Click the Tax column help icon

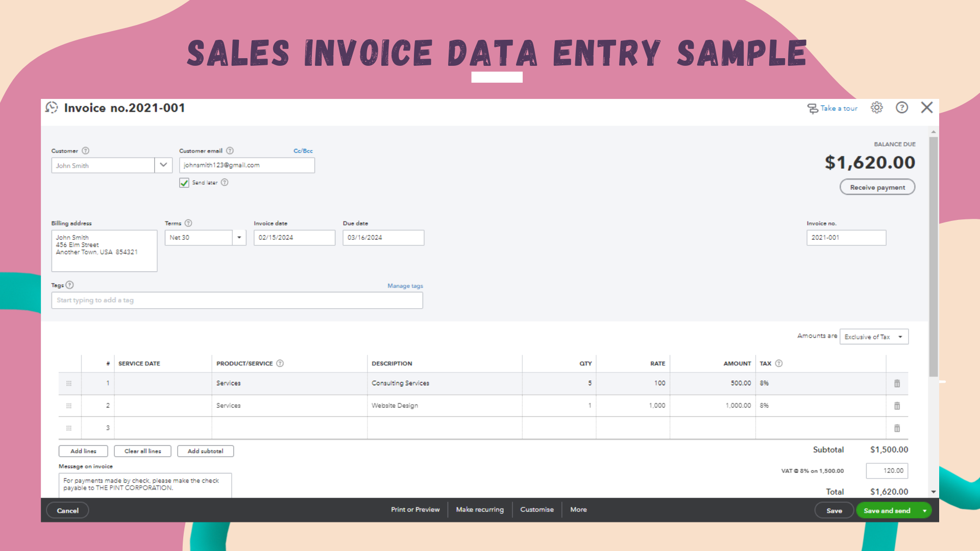coord(779,363)
